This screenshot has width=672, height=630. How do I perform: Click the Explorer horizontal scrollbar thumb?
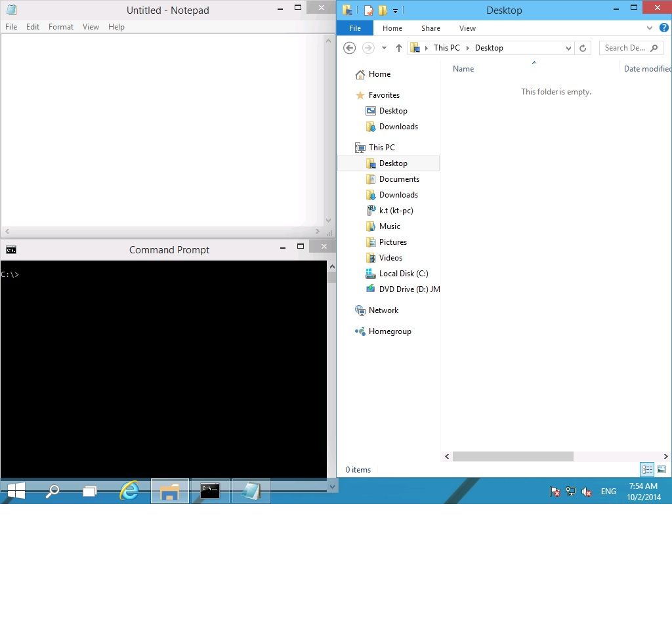tap(513, 457)
